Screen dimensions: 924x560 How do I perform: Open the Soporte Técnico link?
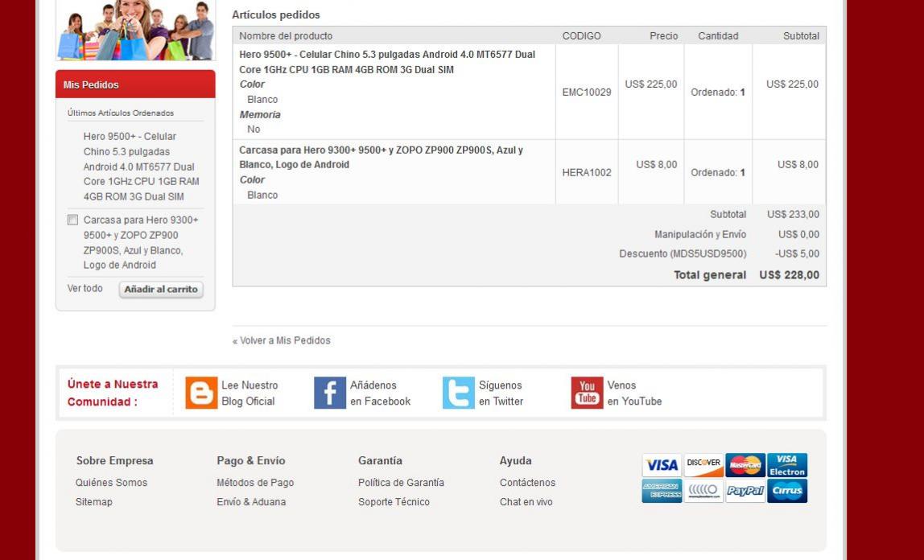(394, 502)
